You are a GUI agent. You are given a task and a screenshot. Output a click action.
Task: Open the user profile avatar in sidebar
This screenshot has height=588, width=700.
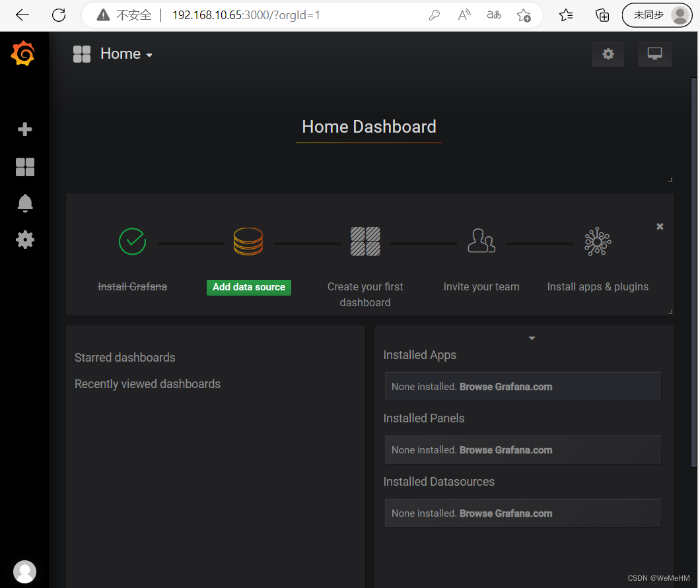(x=24, y=572)
